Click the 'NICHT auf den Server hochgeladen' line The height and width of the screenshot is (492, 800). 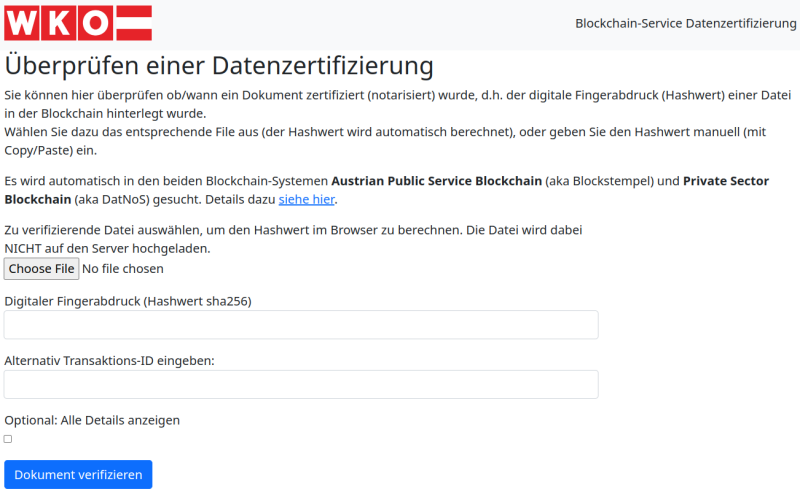click(x=107, y=248)
